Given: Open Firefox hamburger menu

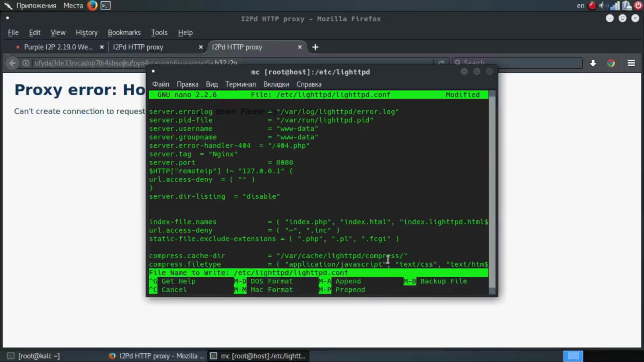Looking at the screenshot, I should tap(631, 63).
